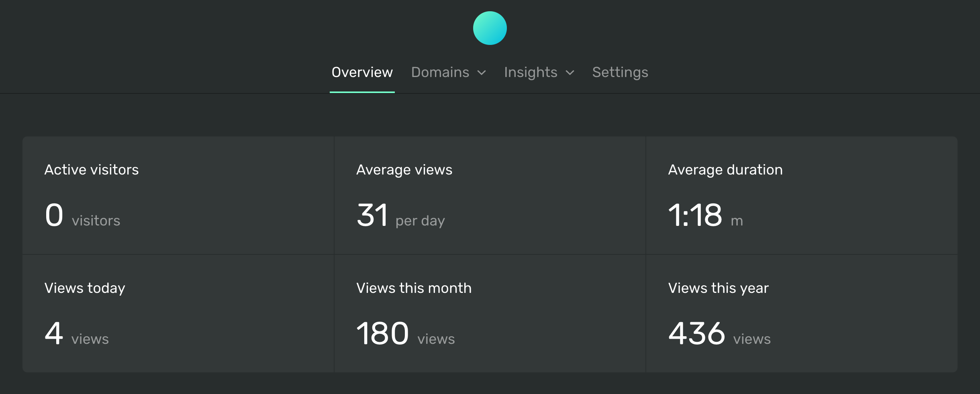Click the Average views card
980x394 pixels.
pos(490,195)
